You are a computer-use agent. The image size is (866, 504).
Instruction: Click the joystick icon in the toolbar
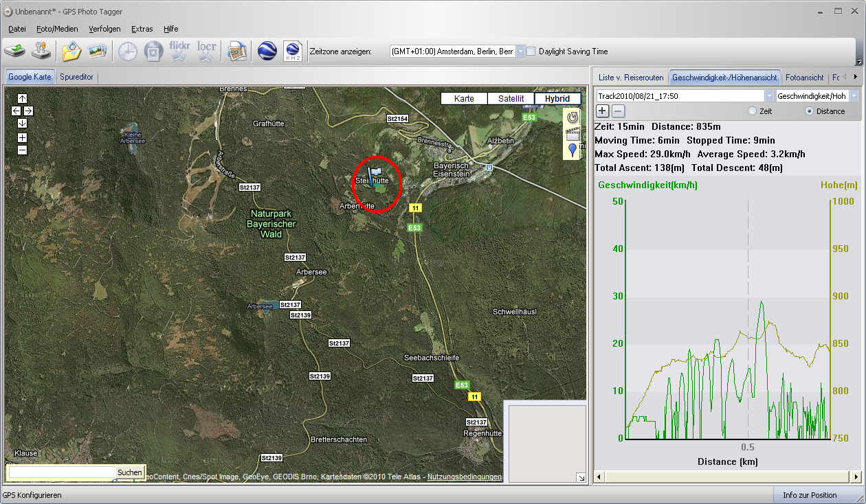pos(41,51)
